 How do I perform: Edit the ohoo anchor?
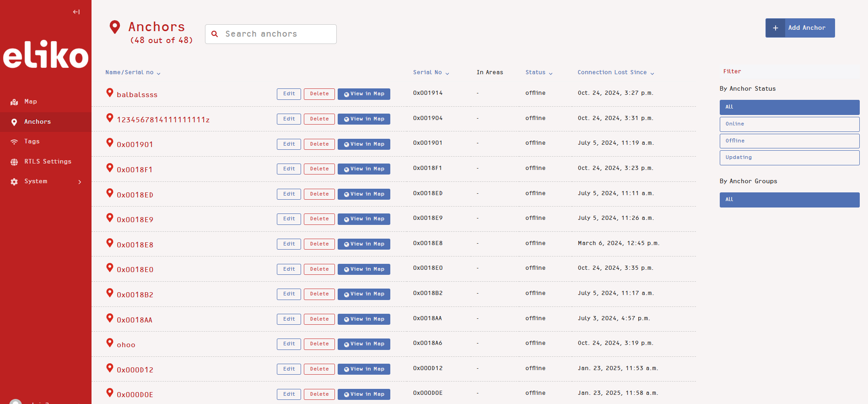(289, 344)
